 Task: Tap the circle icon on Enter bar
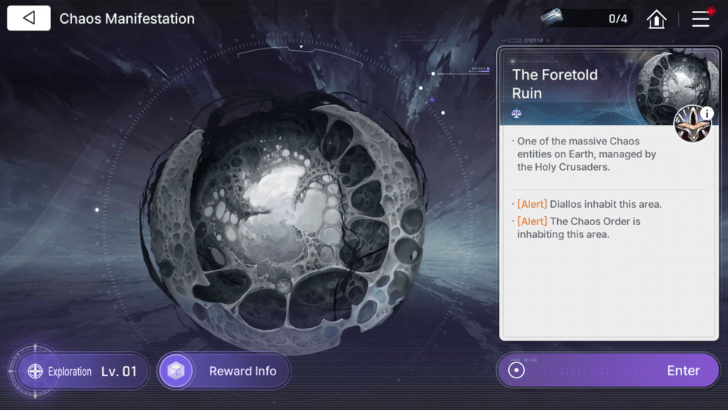pyautogui.click(x=516, y=370)
